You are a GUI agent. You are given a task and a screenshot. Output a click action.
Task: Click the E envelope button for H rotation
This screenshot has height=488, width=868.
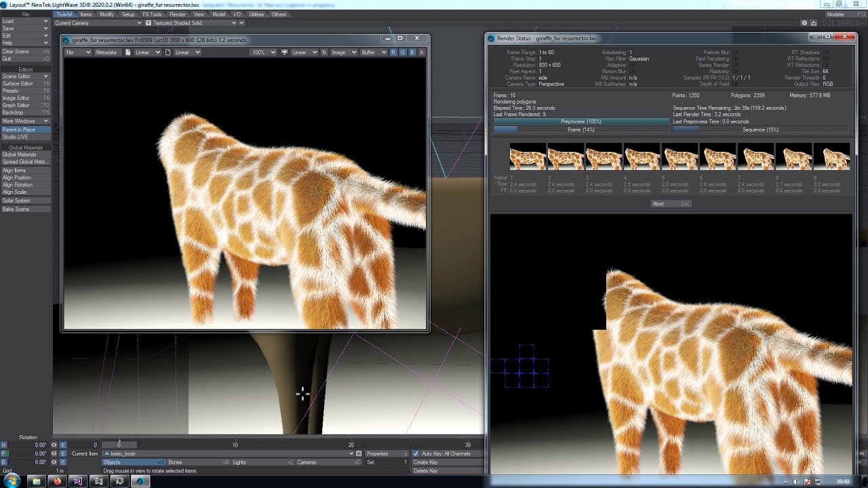[63, 445]
